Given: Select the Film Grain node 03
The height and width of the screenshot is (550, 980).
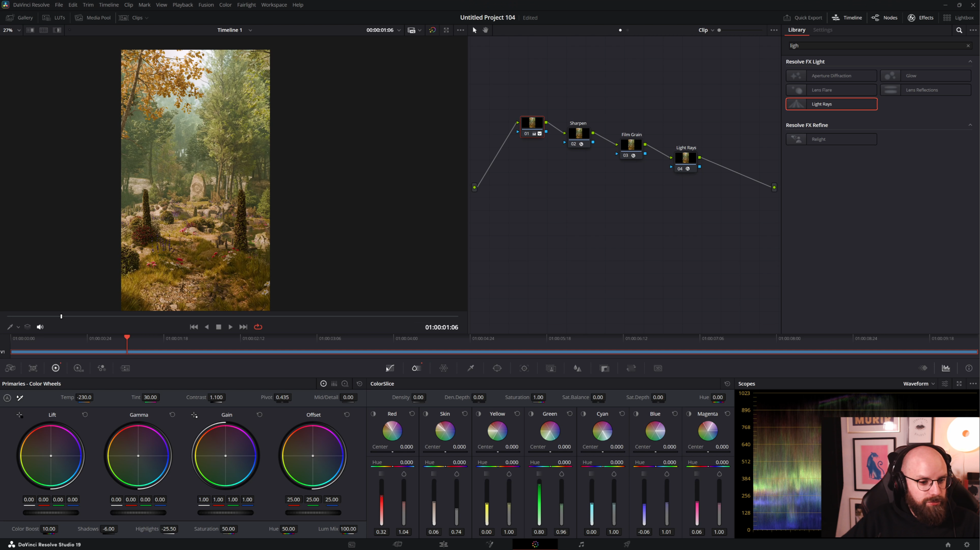Looking at the screenshot, I should pos(631,145).
